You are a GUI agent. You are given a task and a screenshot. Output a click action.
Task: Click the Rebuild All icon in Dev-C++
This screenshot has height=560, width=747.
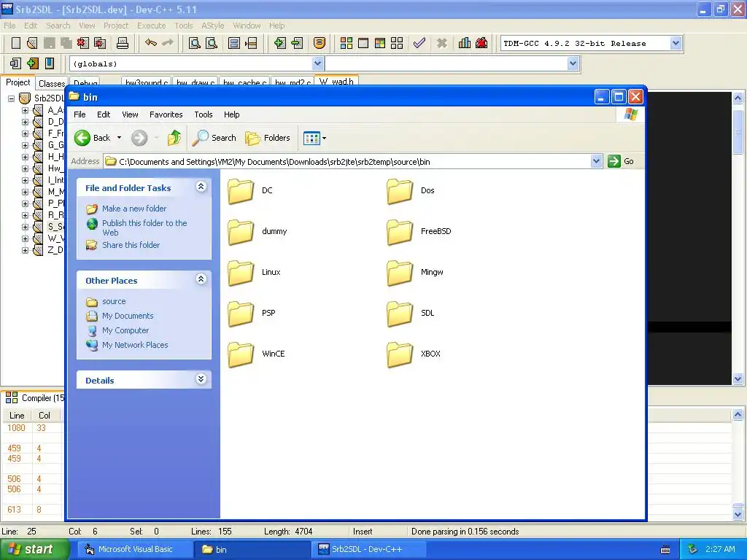[397, 43]
